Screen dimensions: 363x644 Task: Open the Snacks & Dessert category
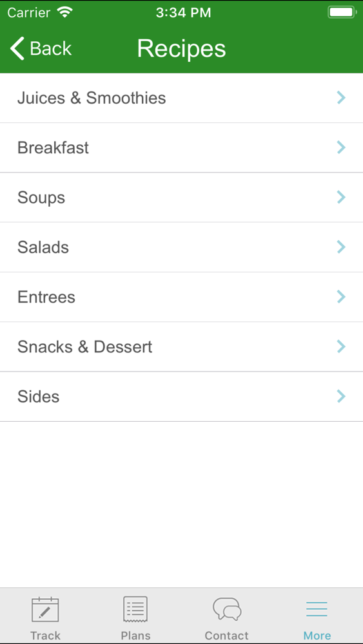pos(181,346)
